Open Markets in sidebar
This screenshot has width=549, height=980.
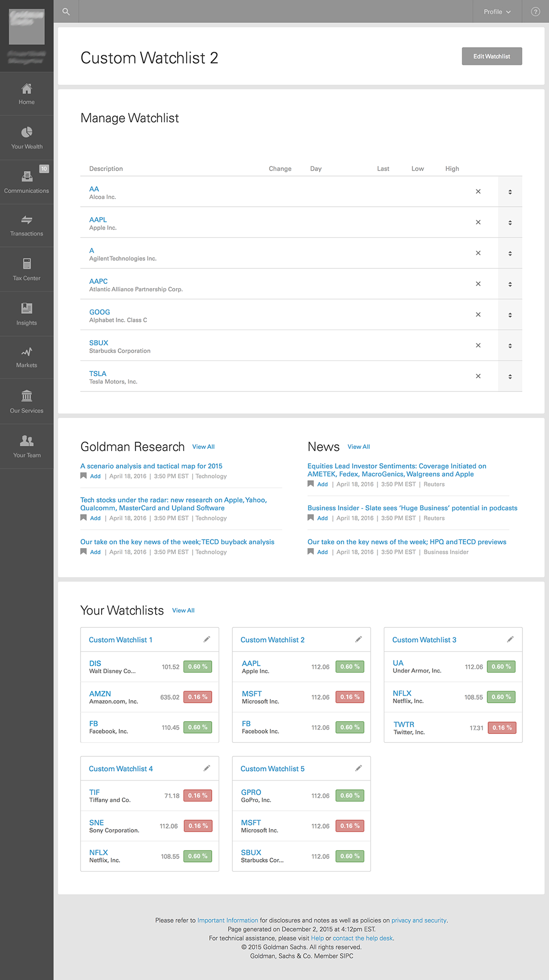pos(27,358)
